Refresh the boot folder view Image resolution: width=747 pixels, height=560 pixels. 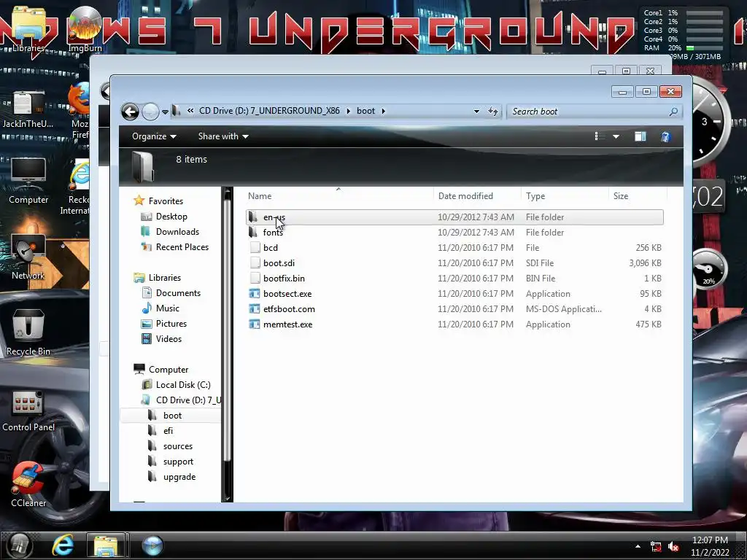pyautogui.click(x=493, y=112)
